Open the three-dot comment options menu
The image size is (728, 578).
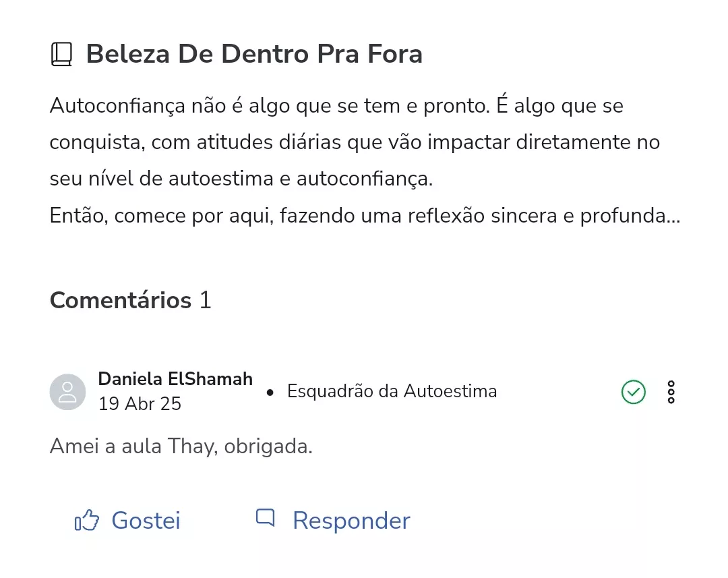pyautogui.click(x=671, y=392)
